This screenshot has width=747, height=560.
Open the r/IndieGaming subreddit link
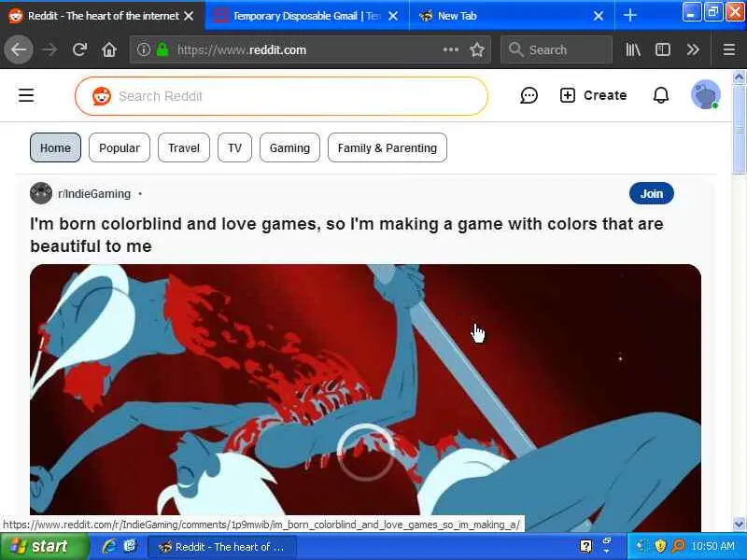point(94,194)
